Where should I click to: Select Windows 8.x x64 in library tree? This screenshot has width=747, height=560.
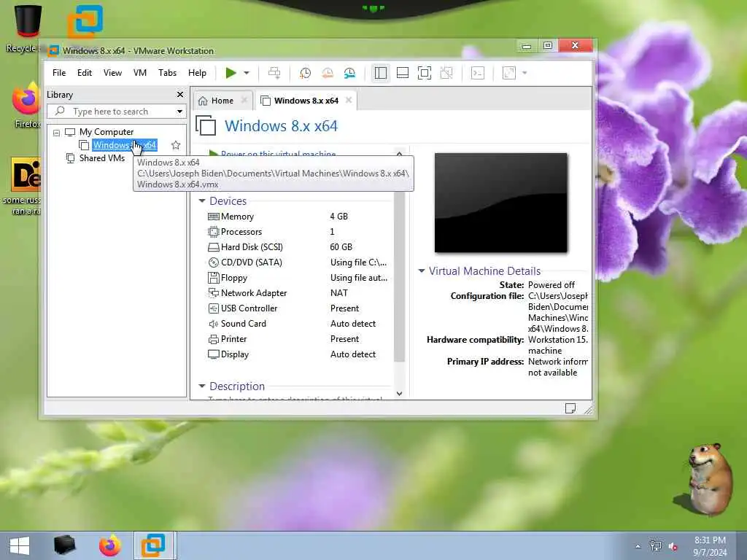click(x=124, y=145)
